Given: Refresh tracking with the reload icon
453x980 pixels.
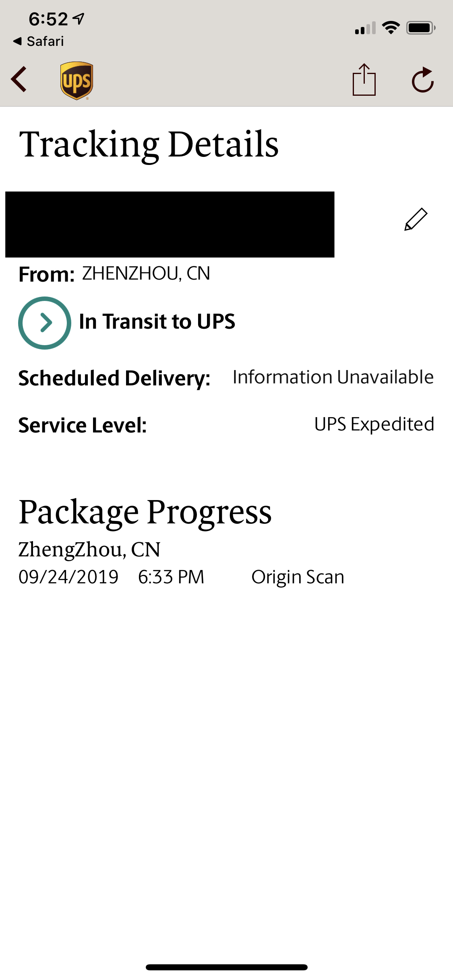Looking at the screenshot, I should (423, 80).
